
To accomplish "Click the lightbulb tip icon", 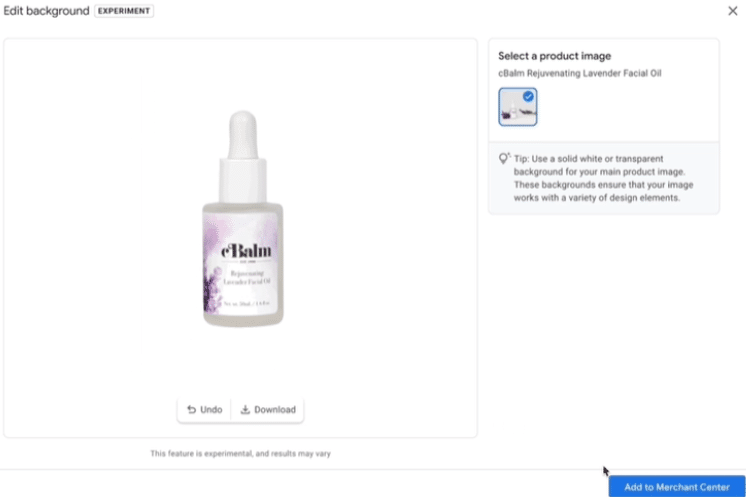I will click(504, 158).
